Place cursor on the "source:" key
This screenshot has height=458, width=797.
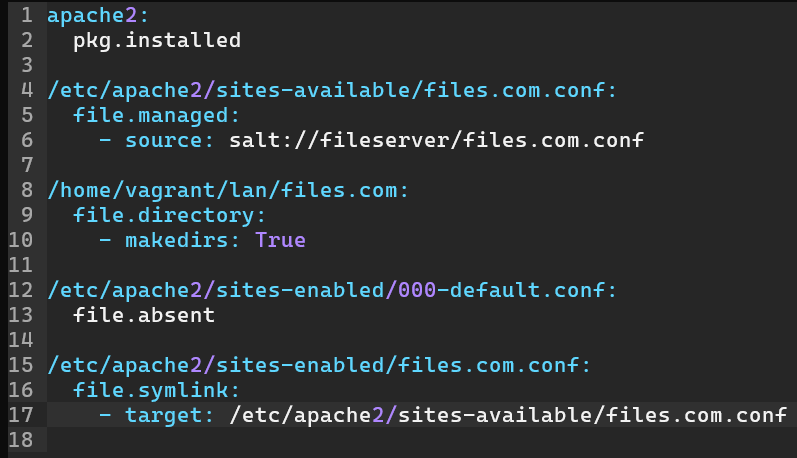pyautogui.click(x=170, y=141)
